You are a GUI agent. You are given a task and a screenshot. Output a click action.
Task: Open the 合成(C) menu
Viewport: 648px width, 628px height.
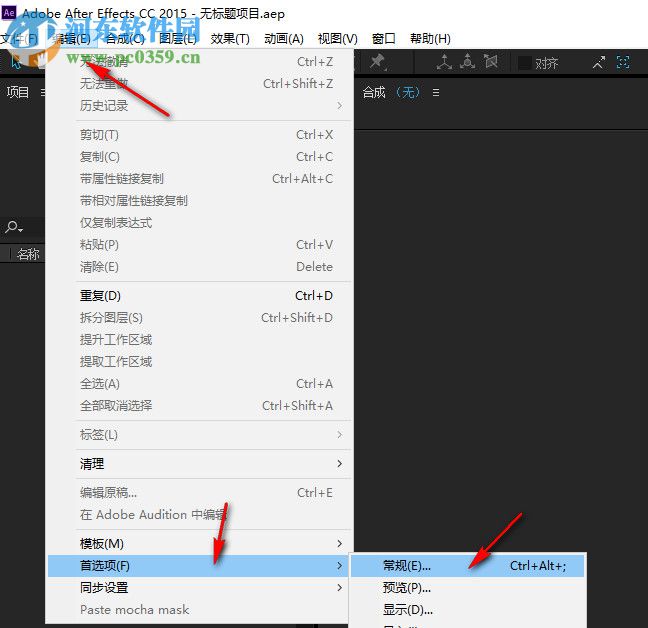click(125, 39)
